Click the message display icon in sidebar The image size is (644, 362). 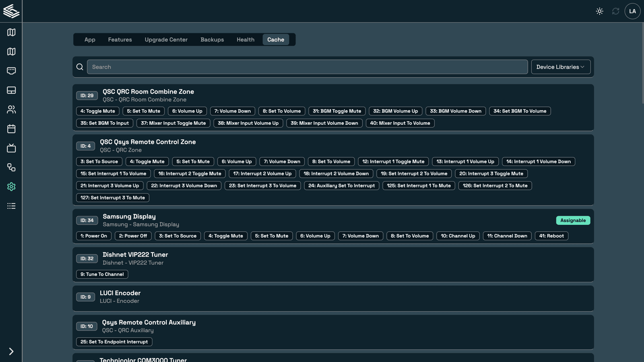pyautogui.click(x=11, y=71)
